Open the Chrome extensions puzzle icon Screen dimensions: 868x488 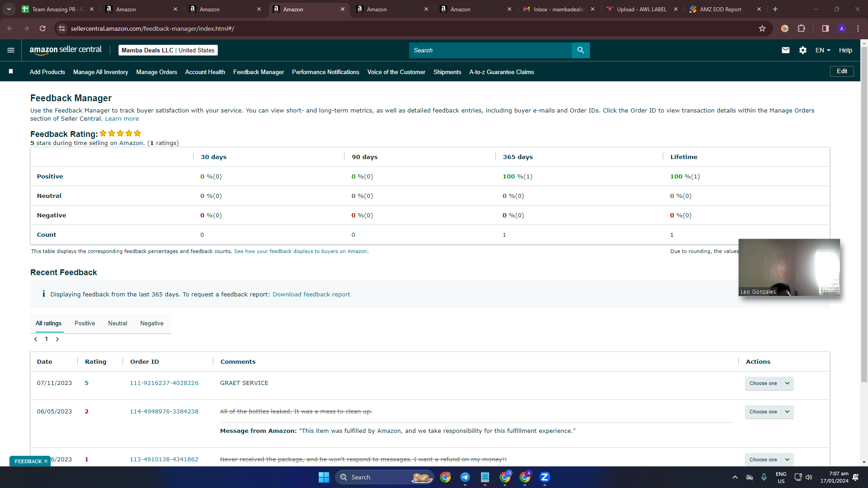pos(802,28)
